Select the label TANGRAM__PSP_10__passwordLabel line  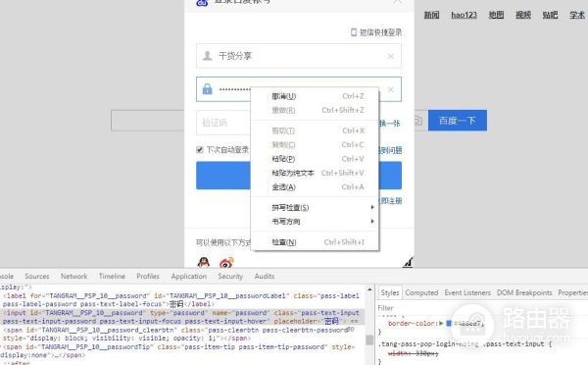tap(182, 300)
